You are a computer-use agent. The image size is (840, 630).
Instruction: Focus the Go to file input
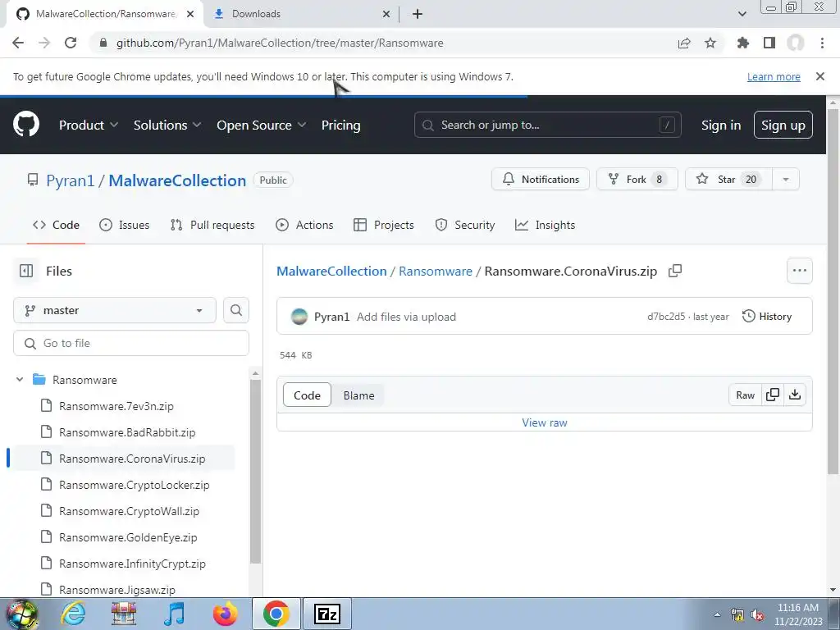point(131,343)
